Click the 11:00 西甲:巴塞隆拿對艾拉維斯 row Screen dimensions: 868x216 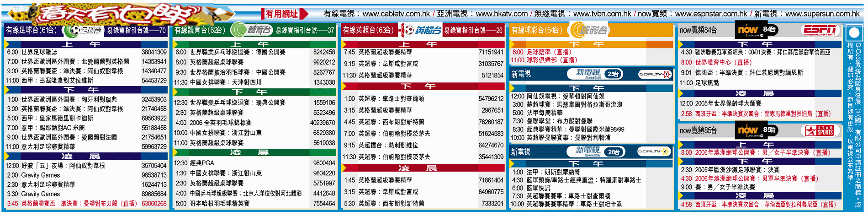point(87,81)
